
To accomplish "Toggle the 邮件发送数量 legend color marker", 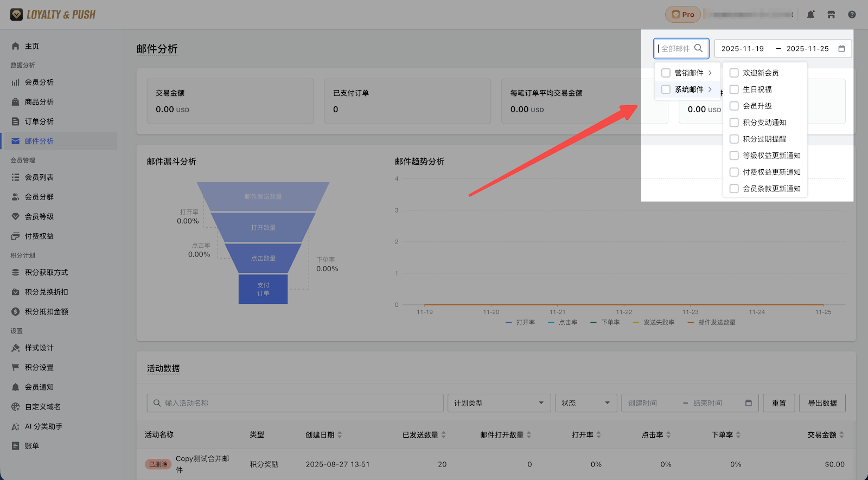I will (691, 323).
